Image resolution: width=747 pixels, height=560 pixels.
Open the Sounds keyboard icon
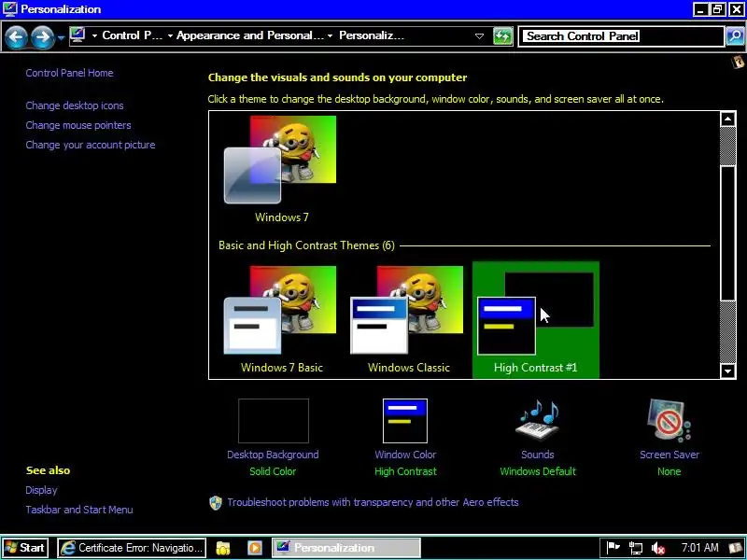tap(538, 420)
